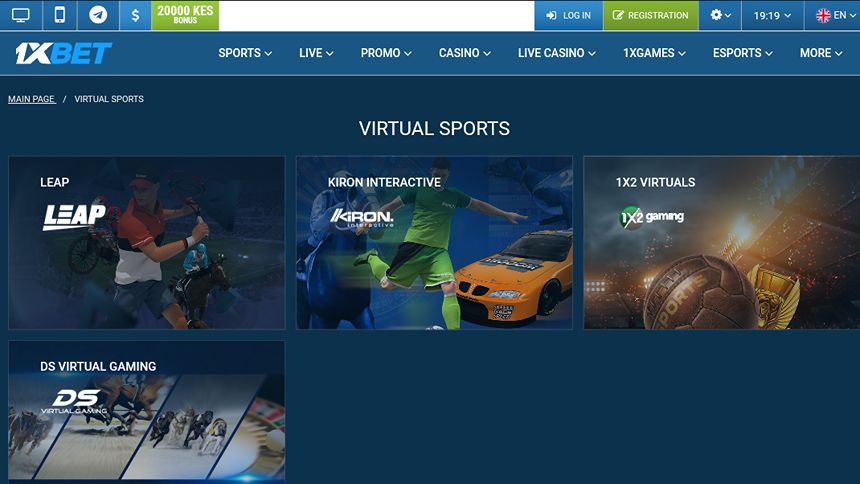Expand the LIVE menu
The image size is (860, 484).
(x=316, y=53)
